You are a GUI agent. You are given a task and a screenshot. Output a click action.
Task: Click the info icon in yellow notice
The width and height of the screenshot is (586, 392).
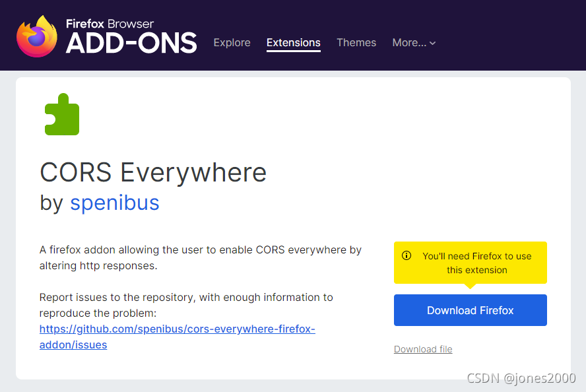[x=407, y=255]
